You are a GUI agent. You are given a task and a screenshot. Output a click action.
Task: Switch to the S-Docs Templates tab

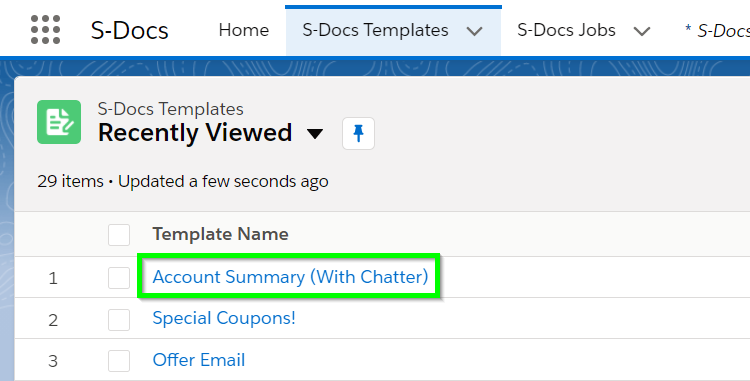[x=375, y=30]
